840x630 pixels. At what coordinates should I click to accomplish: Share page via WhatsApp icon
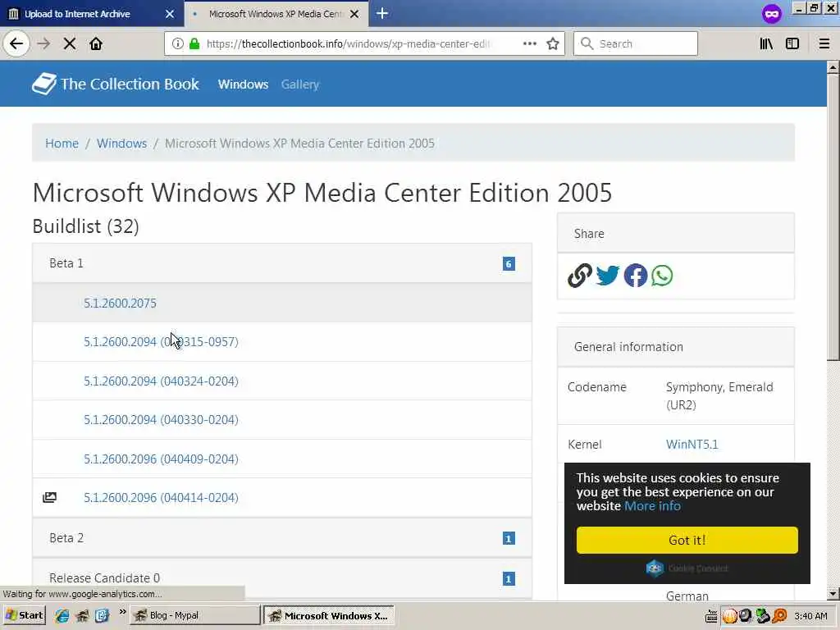click(662, 276)
